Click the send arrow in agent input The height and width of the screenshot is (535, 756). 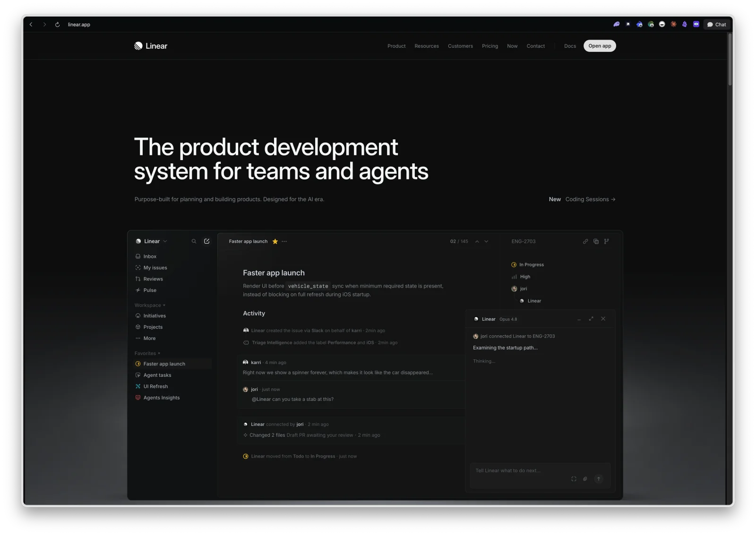(x=599, y=479)
